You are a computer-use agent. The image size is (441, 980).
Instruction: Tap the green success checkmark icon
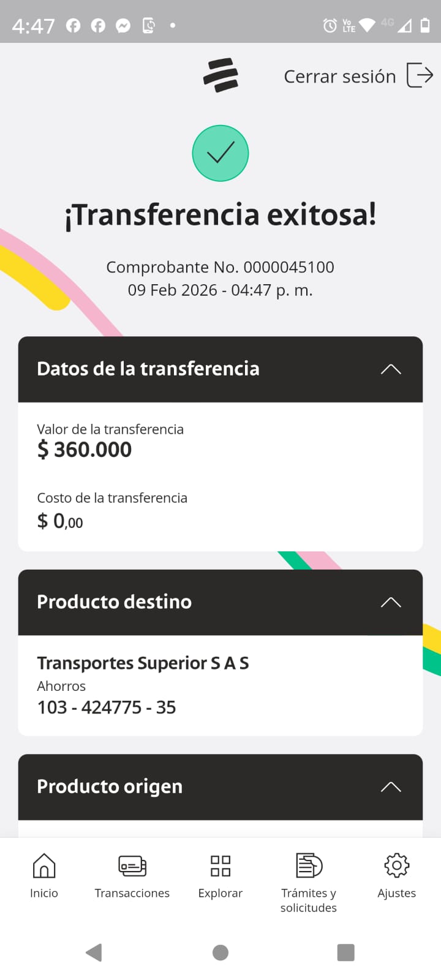(221, 153)
